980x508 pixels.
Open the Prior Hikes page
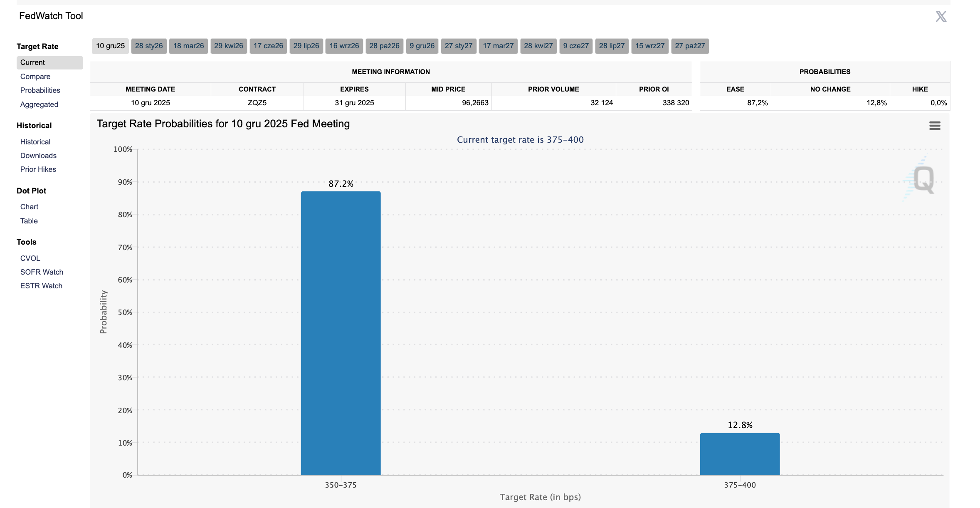38,169
